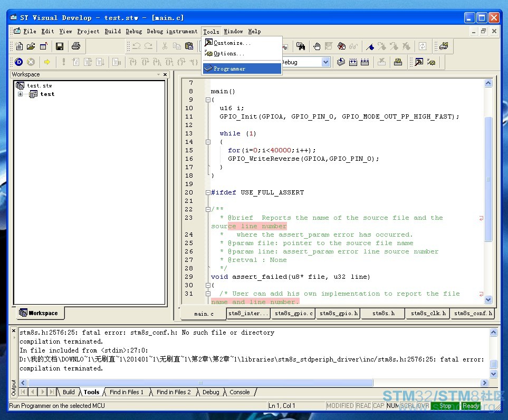Open the Tools menu
Viewport: 508px width, 420px height.
211,32
